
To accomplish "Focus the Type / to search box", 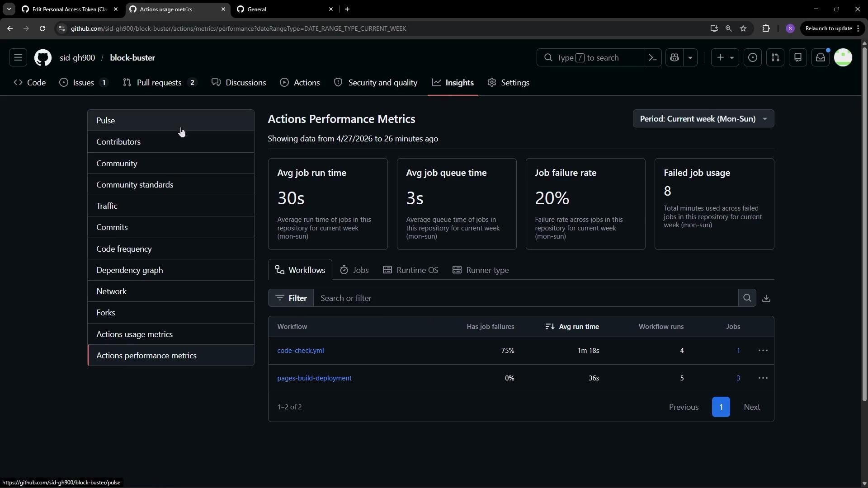I will click(x=590, y=57).
